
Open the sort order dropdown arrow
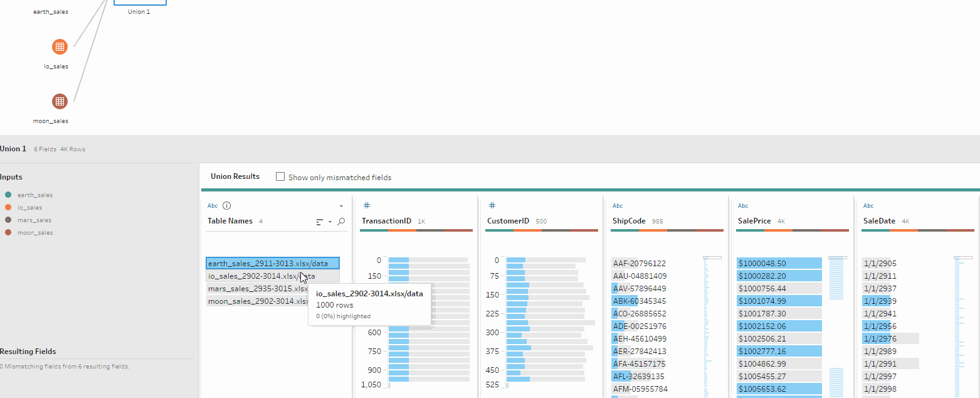point(330,222)
